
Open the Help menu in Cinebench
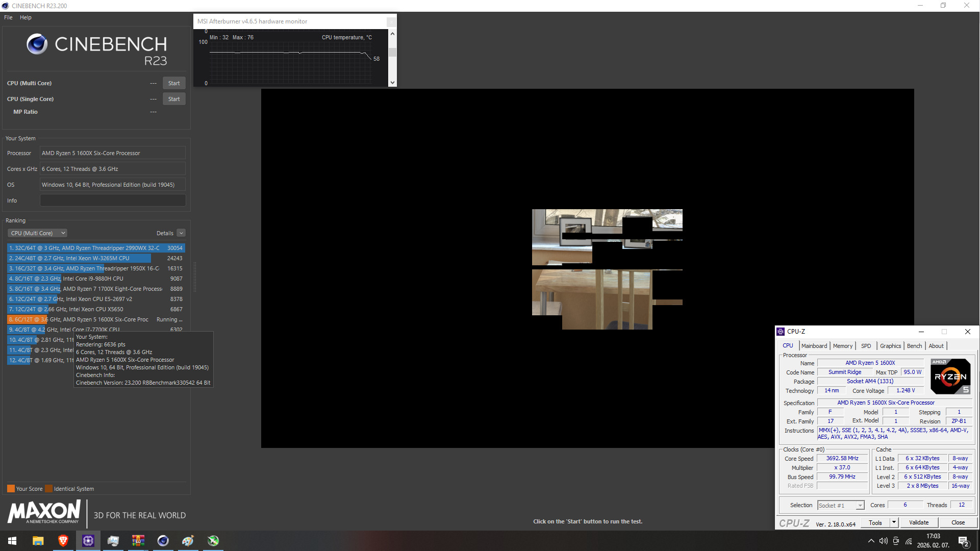(x=26, y=17)
